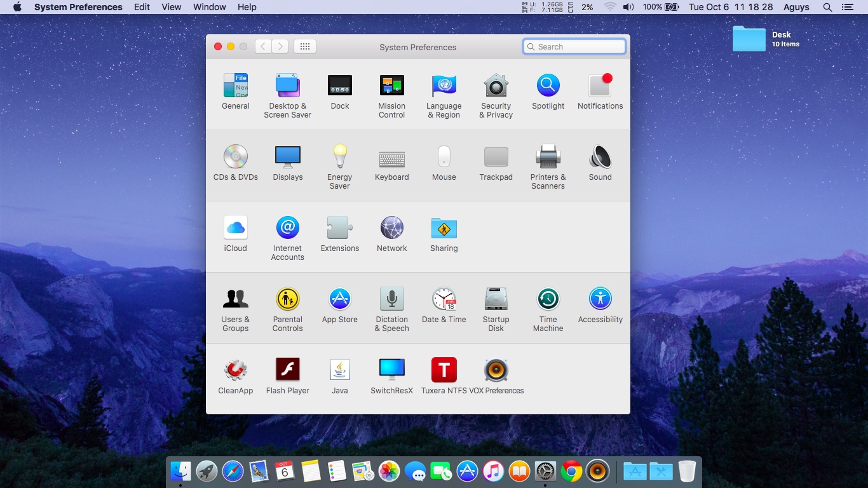Open App Store preferences pane

[340, 306]
